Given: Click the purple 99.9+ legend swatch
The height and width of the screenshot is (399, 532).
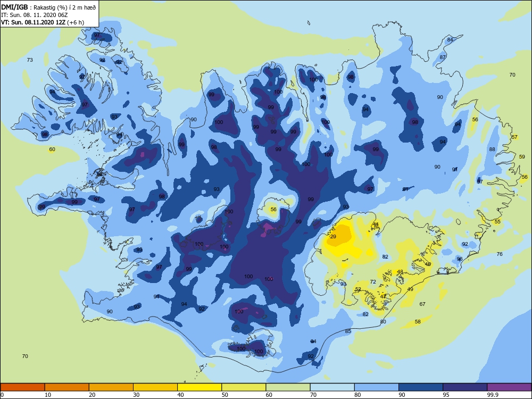Looking at the screenshot, I should (x=509, y=387).
